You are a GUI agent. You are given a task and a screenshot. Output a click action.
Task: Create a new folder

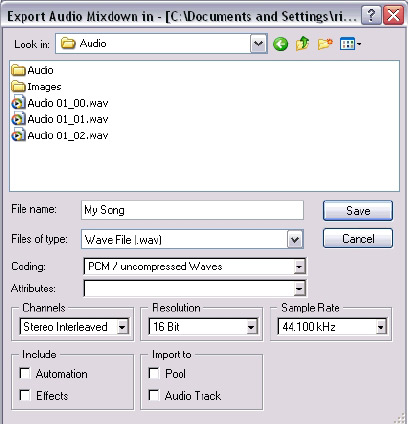(325, 44)
